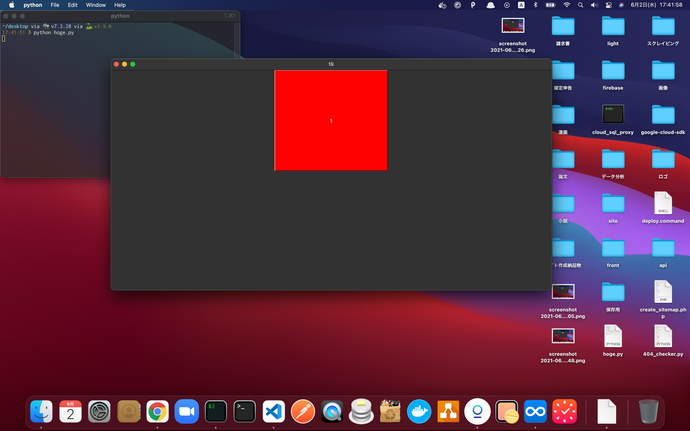The height and width of the screenshot is (431, 690).
Task: Open the firebase folder on desktop
Action: pos(612,71)
